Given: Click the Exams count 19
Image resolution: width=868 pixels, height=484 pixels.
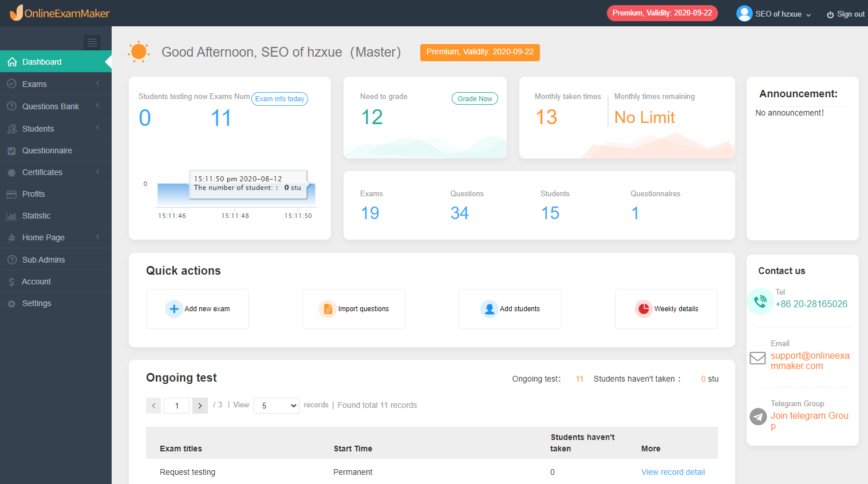Looking at the screenshot, I should (x=370, y=213).
